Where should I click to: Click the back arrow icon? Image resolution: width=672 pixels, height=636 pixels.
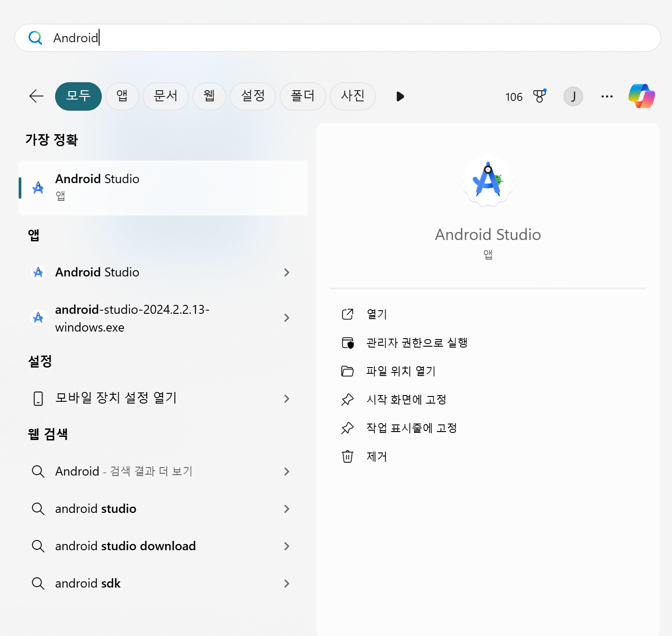[x=36, y=96]
